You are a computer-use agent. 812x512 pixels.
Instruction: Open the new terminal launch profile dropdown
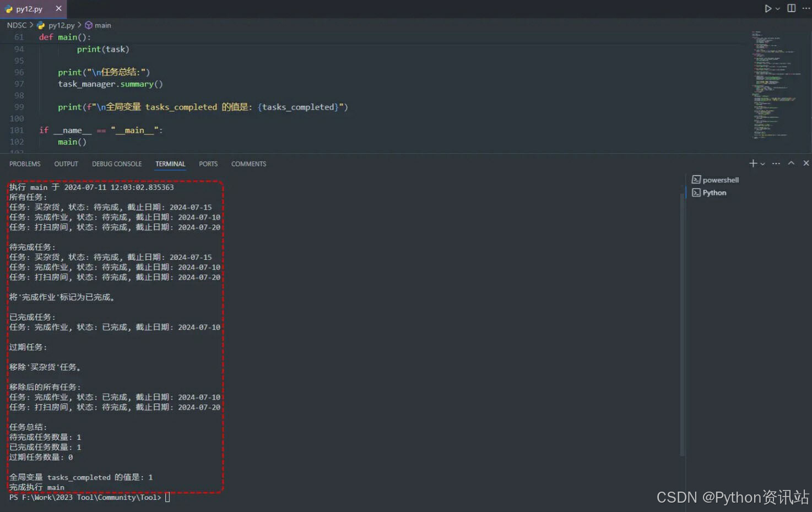(762, 164)
